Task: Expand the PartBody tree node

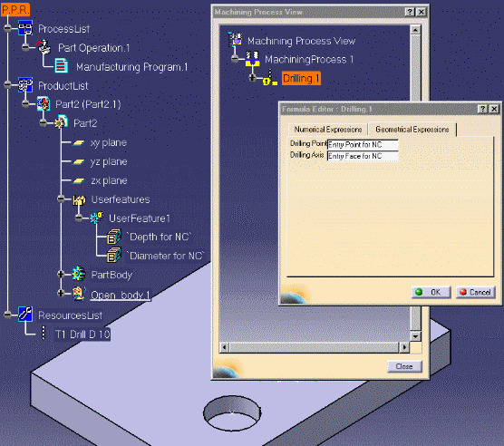Action: pyautogui.click(x=61, y=274)
